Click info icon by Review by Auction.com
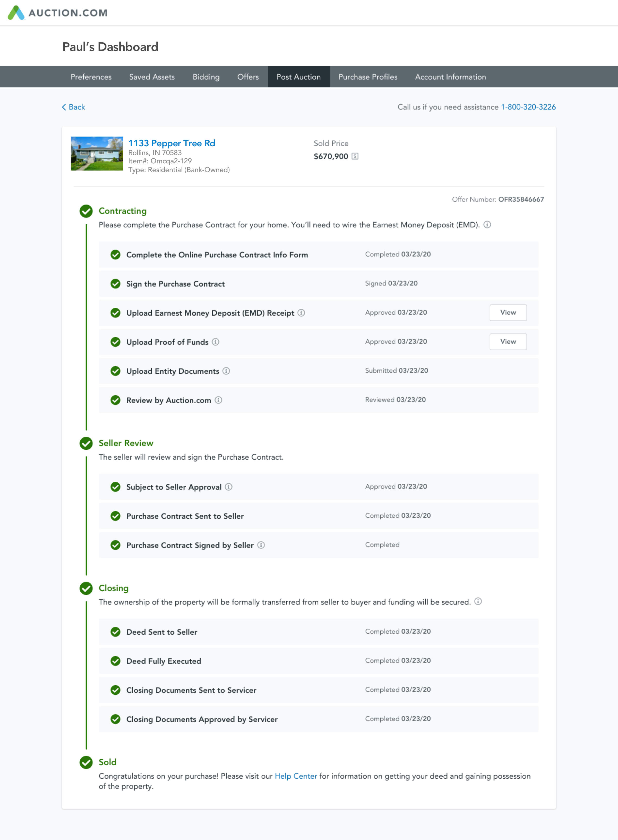The image size is (618, 840). pyautogui.click(x=218, y=400)
